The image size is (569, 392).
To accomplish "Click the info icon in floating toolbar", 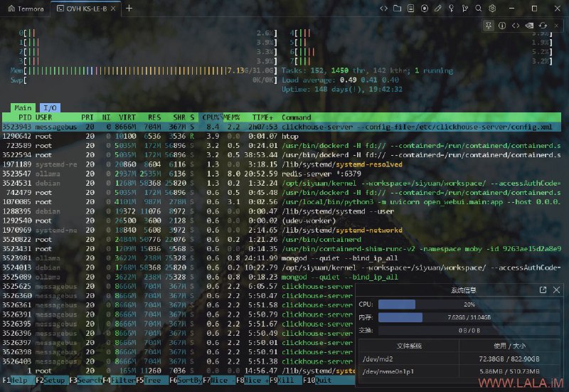I will pyautogui.click(x=502, y=26).
